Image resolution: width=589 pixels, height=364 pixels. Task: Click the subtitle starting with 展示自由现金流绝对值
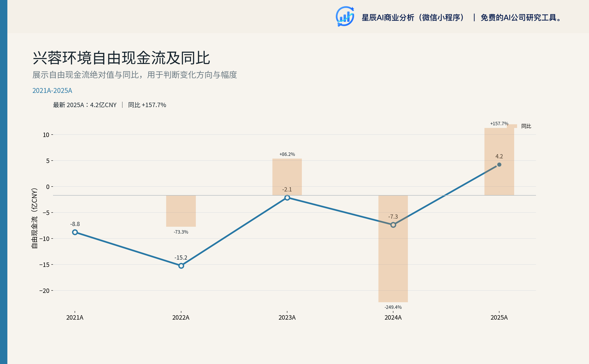(x=135, y=75)
